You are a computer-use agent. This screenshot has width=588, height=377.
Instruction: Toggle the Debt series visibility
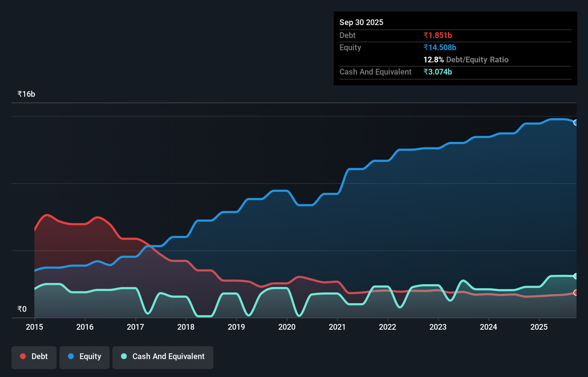point(34,357)
